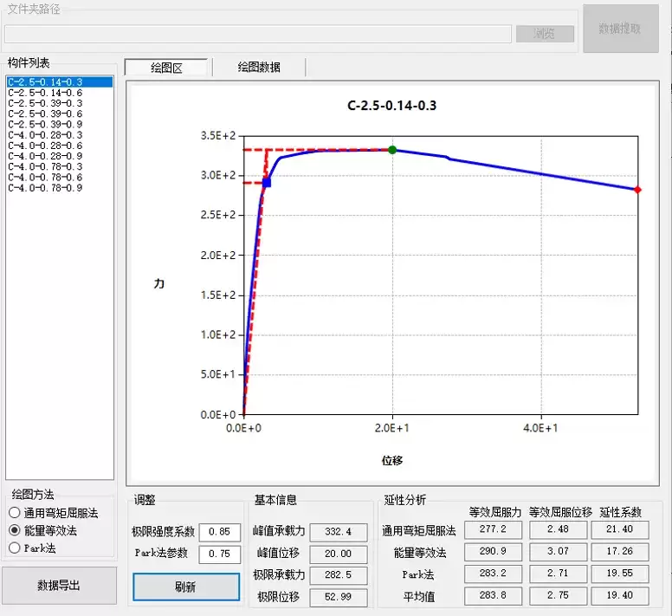The height and width of the screenshot is (616, 672).
Task: Click 通用弯矩屈服法 yield force 277.2
Action: click(x=494, y=529)
